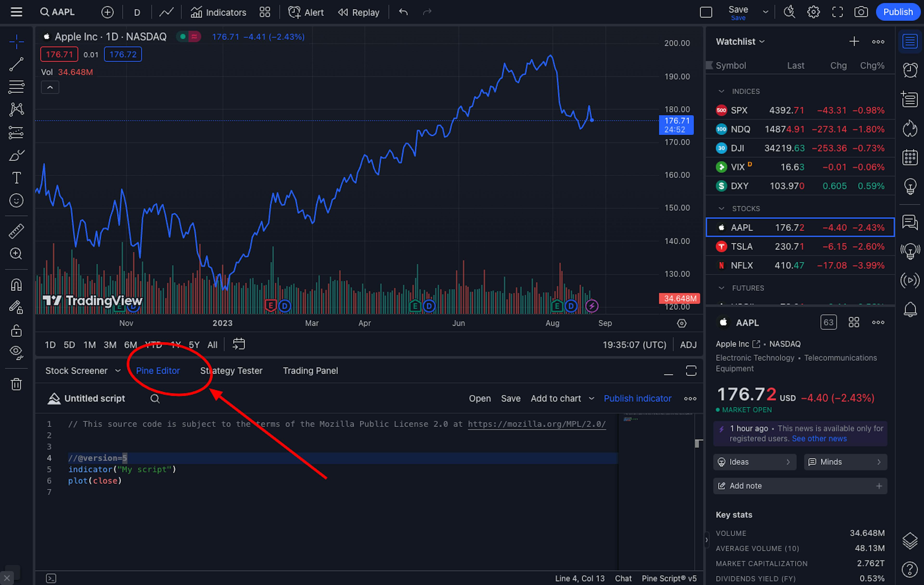
Task: Open the Alerts panel clock icon
Action: [910, 70]
